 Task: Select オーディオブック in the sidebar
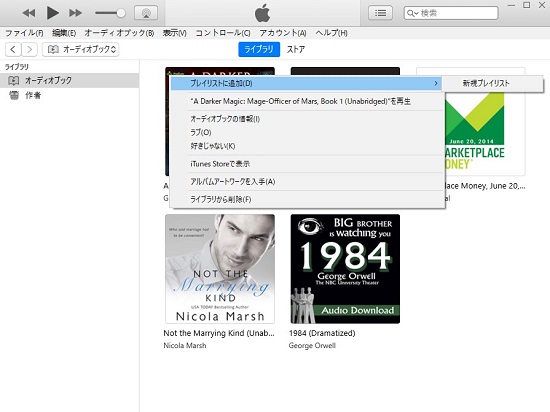click(x=69, y=81)
